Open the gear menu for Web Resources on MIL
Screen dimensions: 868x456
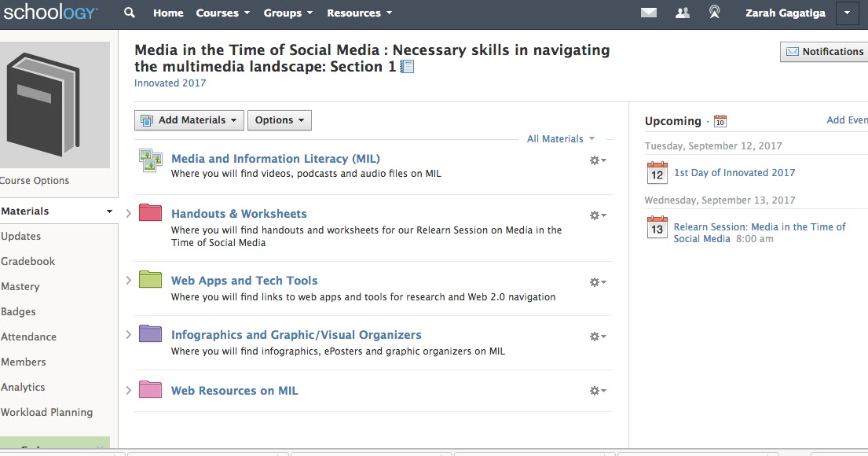pyautogui.click(x=595, y=390)
